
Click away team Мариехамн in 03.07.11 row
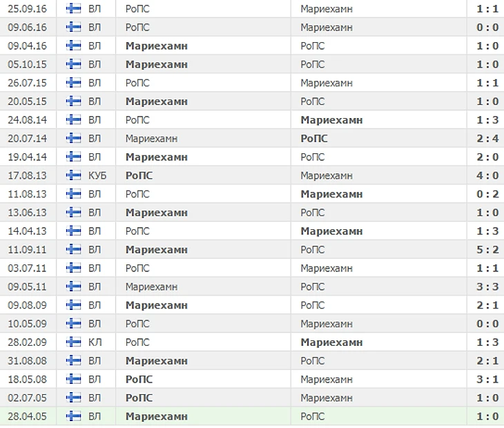tap(327, 268)
